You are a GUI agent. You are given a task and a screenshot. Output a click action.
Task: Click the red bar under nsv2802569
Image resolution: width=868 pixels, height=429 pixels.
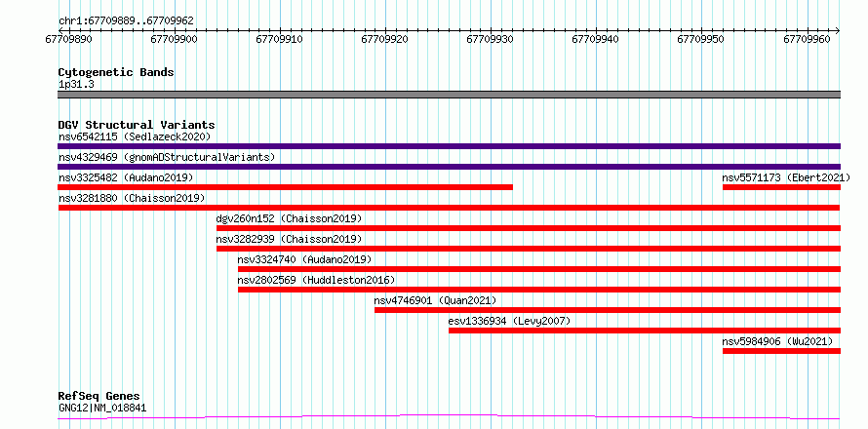[539, 290]
